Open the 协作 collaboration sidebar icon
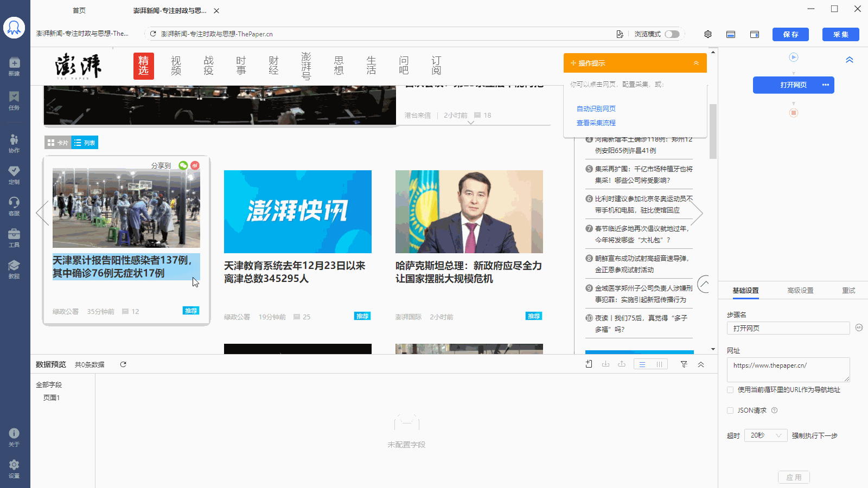 click(14, 143)
